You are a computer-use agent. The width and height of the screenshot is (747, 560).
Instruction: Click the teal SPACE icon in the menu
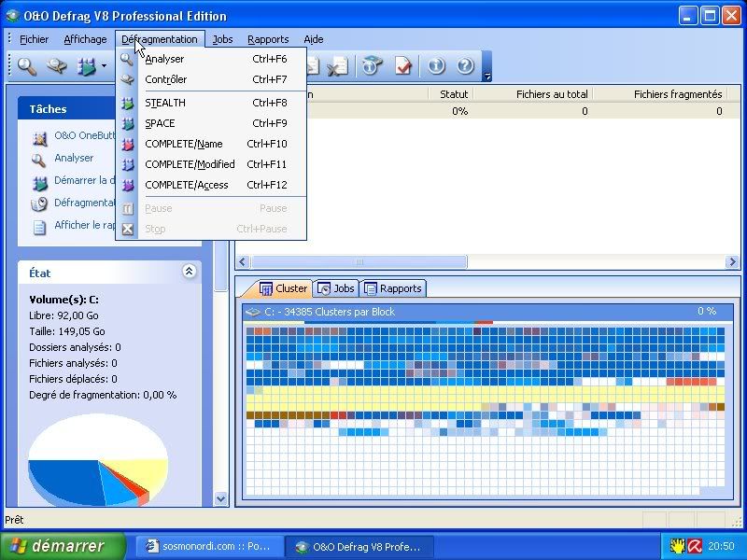[x=127, y=123]
